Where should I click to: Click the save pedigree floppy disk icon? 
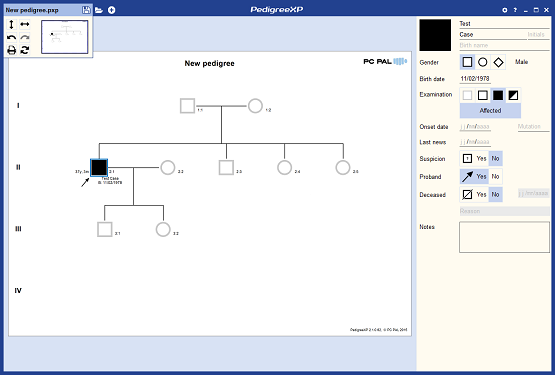pyautogui.click(x=86, y=10)
